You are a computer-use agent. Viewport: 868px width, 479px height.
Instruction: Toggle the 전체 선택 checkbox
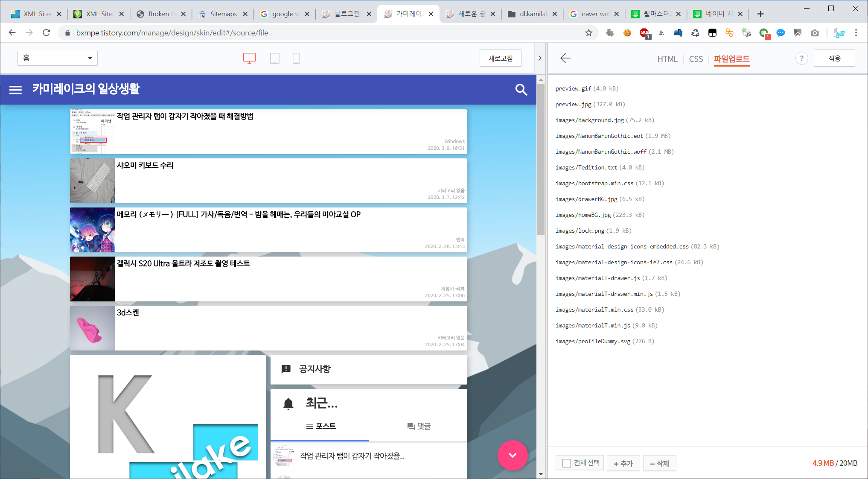[567, 463]
